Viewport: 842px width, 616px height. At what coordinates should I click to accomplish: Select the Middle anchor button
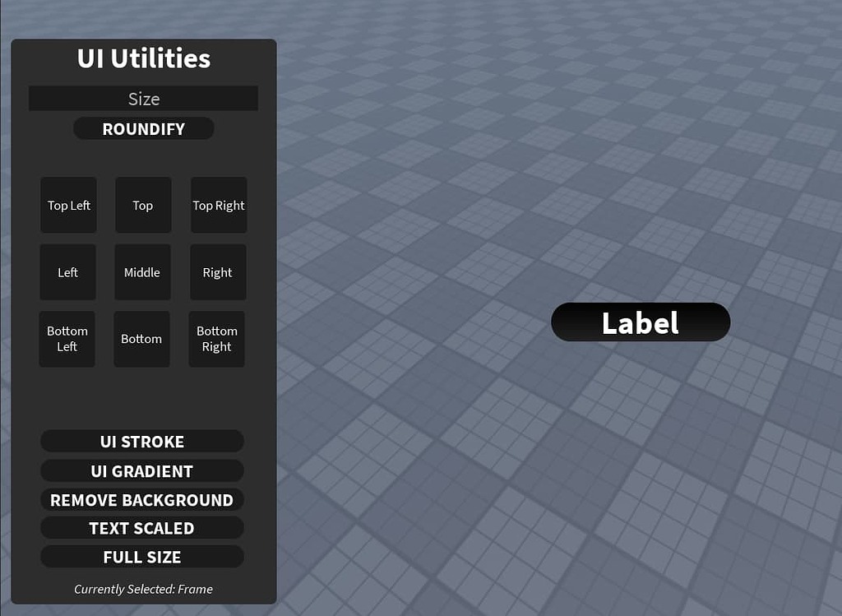142,272
